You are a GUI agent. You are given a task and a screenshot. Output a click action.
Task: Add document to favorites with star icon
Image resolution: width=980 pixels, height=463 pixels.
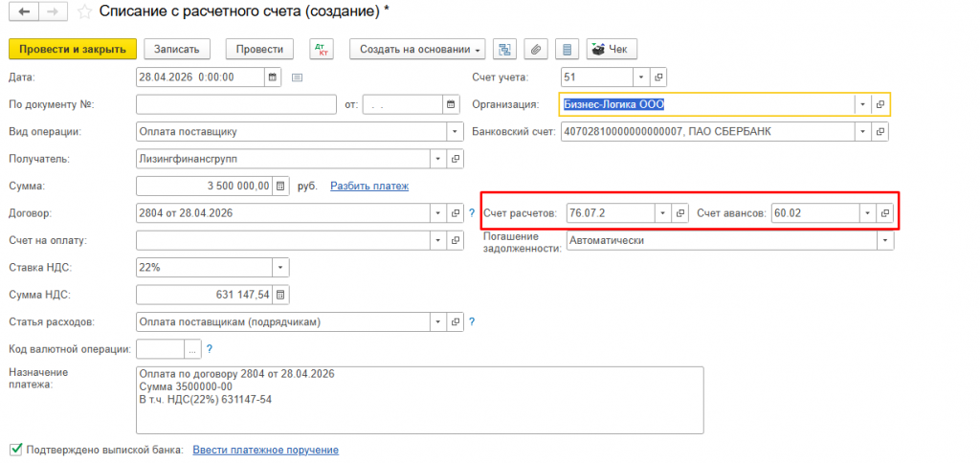pyautogui.click(x=84, y=11)
